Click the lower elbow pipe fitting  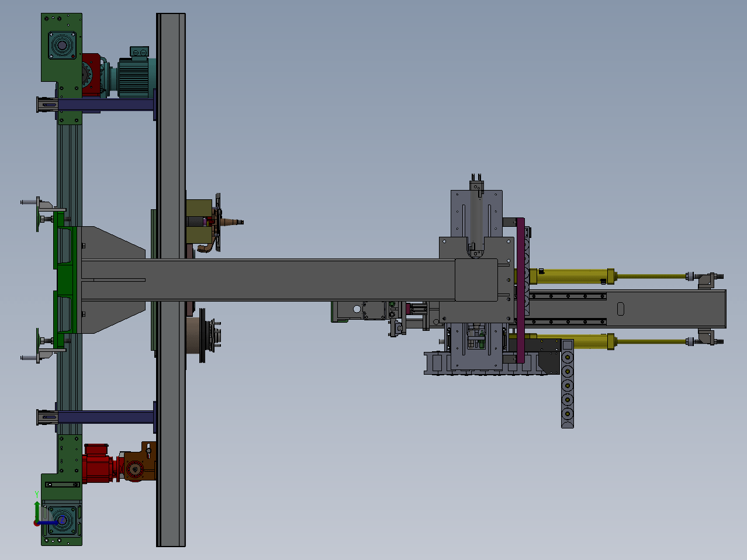point(706,337)
